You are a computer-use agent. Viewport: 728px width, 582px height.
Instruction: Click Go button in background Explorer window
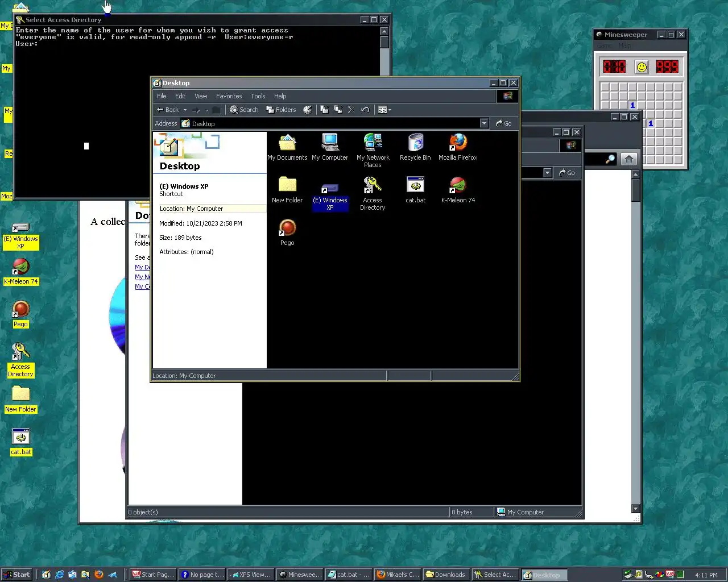[567, 173]
